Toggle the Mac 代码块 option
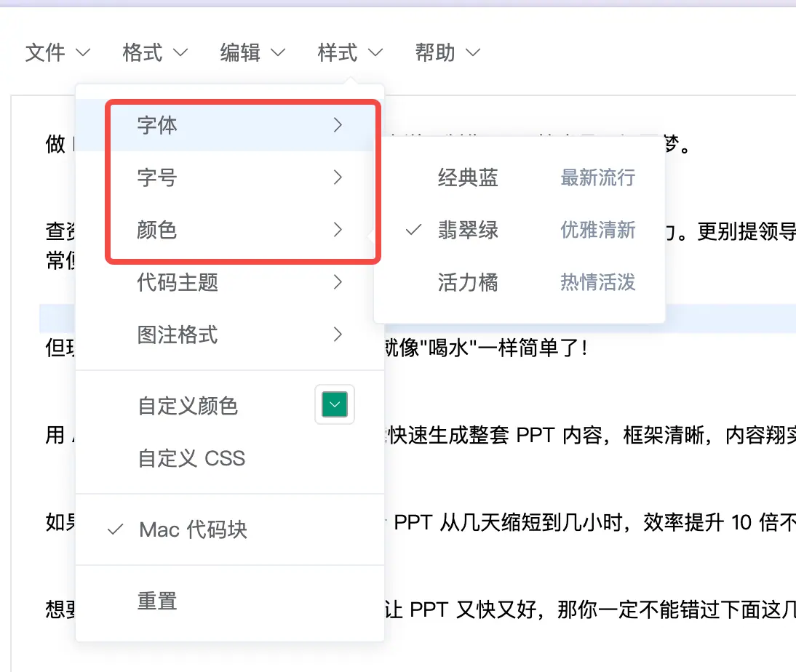The image size is (796, 672). click(x=230, y=529)
